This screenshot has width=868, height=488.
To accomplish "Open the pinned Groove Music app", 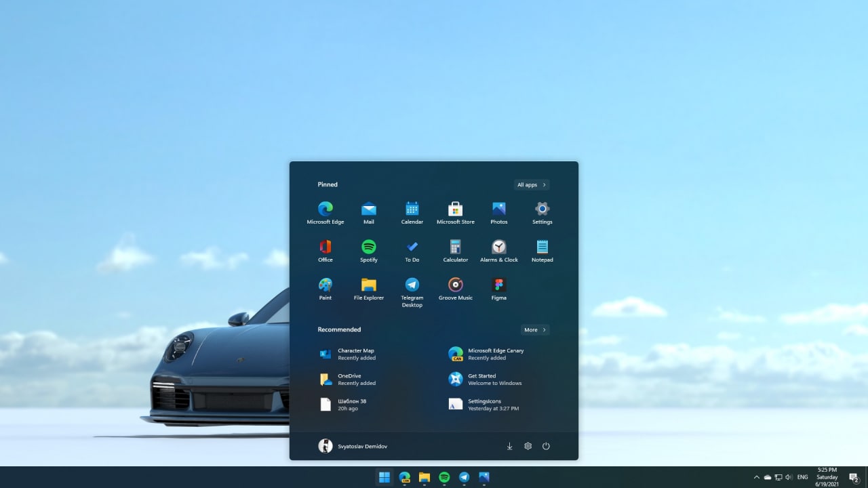I will click(456, 289).
